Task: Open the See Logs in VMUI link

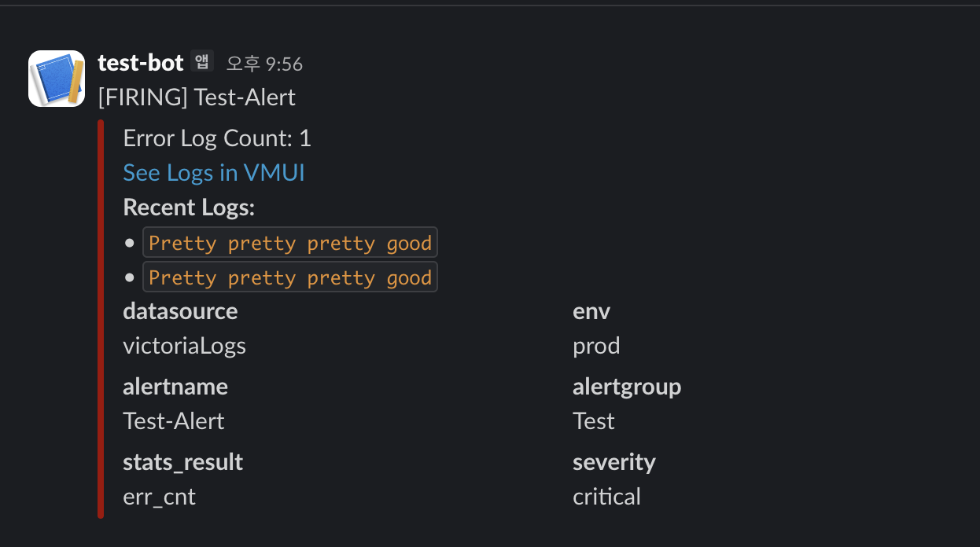Action: coord(214,173)
